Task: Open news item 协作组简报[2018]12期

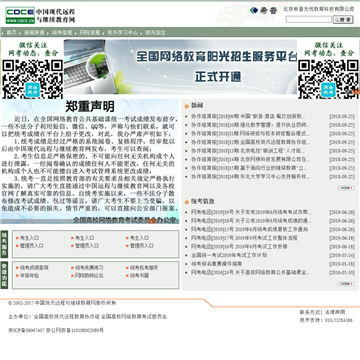Action: [x=250, y=142]
